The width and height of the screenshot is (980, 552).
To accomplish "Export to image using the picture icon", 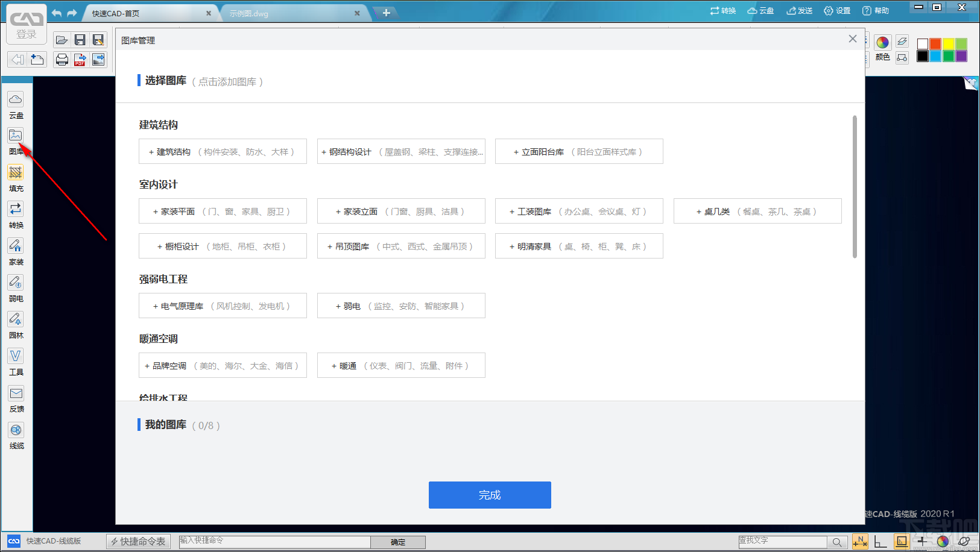I will click(98, 59).
